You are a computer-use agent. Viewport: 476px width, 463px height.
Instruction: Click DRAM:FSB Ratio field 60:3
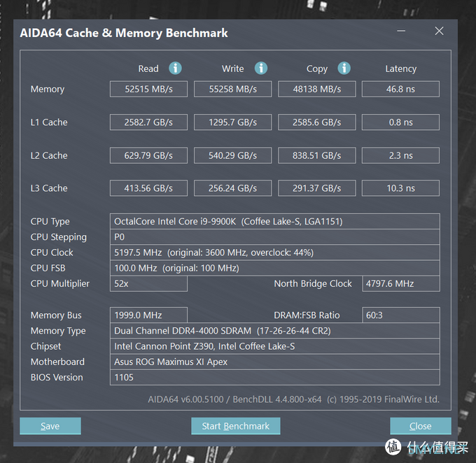(x=401, y=315)
